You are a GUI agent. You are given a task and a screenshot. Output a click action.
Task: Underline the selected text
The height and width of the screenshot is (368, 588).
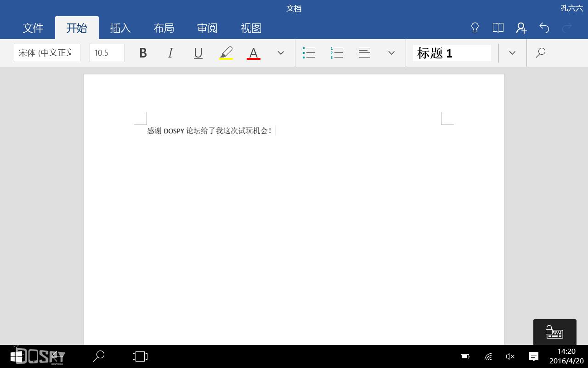pyautogui.click(x=198, y=52)
